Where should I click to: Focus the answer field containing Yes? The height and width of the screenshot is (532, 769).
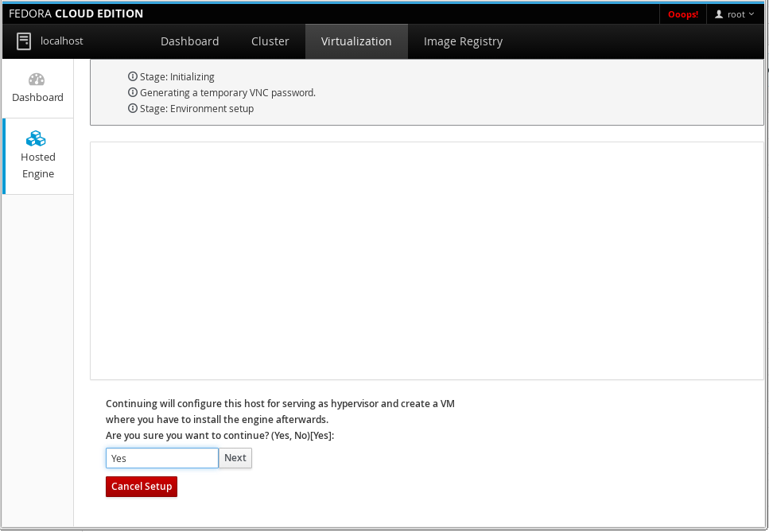point(161,458)
